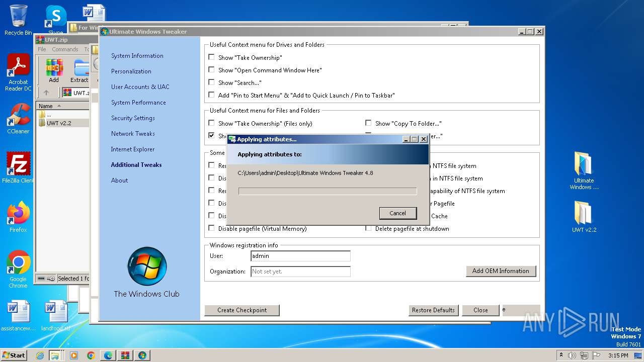Open the Internet Explorer tweaks section
The width and height of the screenshot is (644, 362).
click(133, 149)
